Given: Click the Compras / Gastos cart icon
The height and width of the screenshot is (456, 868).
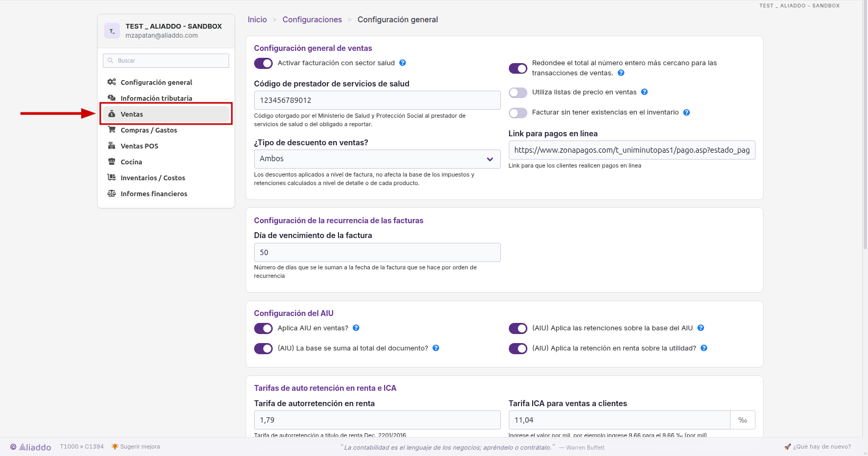Looking at the screenshot, I should coord(111,130).
